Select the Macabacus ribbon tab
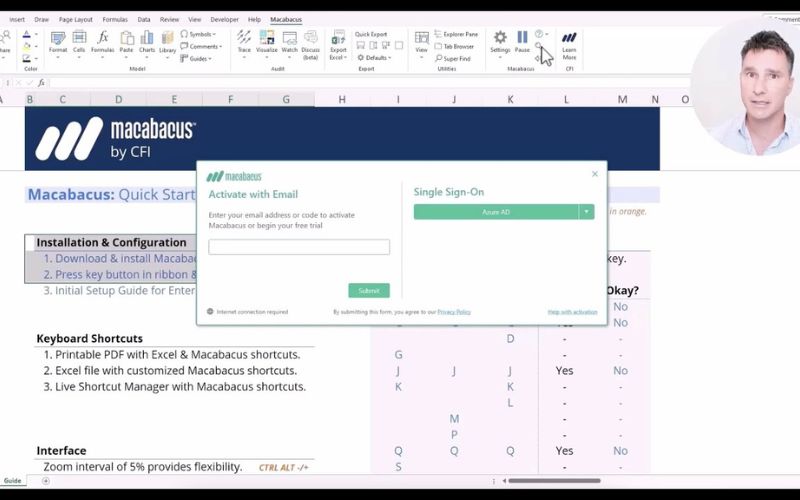The width and height of the screenshot is (800, 500). (x=286, y=19)
